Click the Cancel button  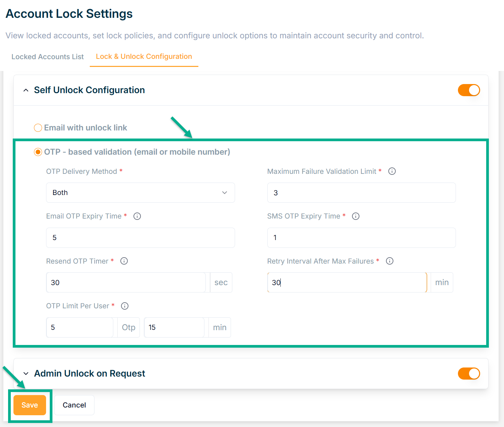(74, 405)
